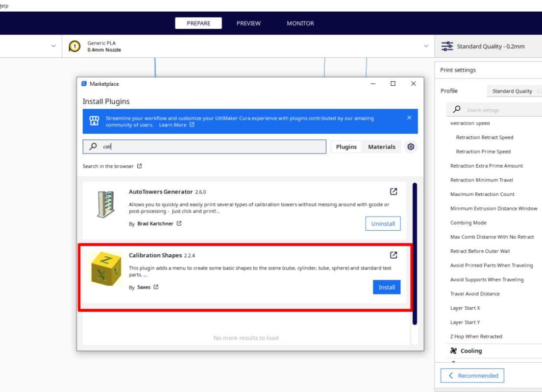Click the extruder 1 nozzle icon
Viewport: 542px width, 392px height.
point(74,47)
